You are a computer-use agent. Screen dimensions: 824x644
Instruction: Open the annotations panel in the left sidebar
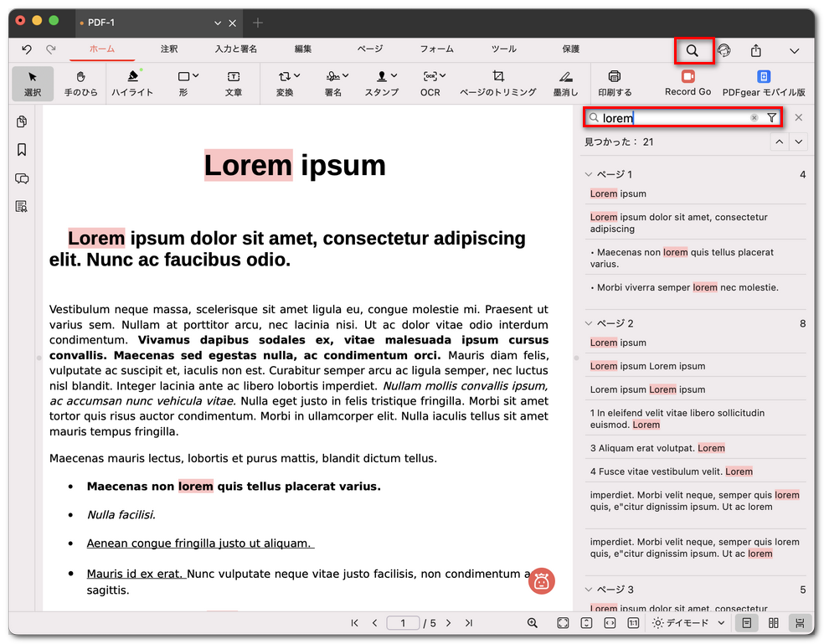pos(21,178)
